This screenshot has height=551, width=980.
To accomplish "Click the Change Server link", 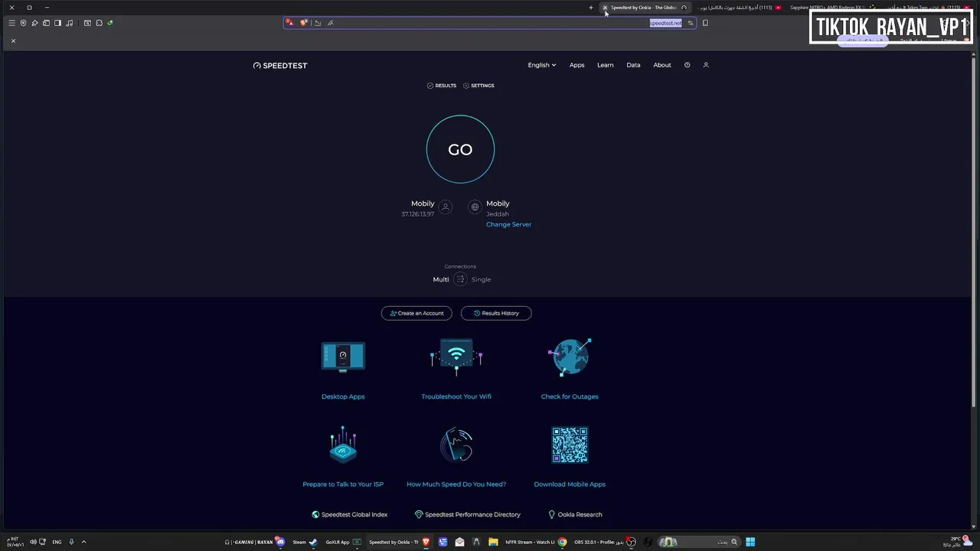I will point(508,224).
